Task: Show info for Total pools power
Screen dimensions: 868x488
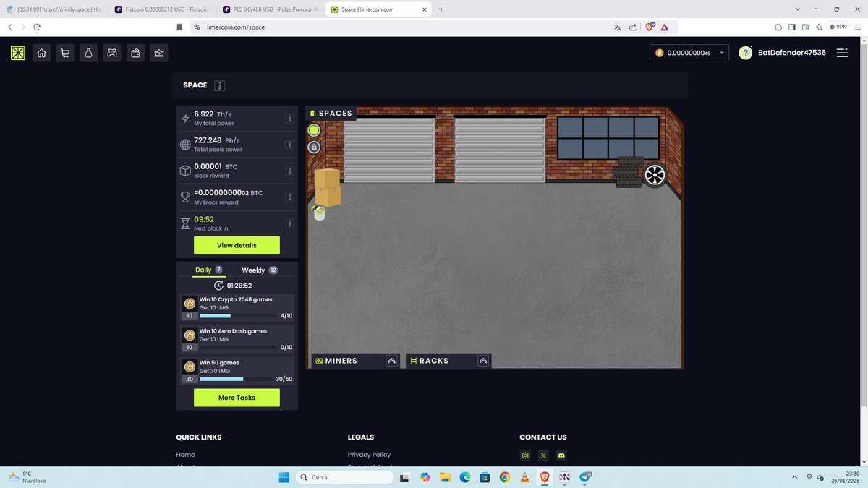Action: 289,145
